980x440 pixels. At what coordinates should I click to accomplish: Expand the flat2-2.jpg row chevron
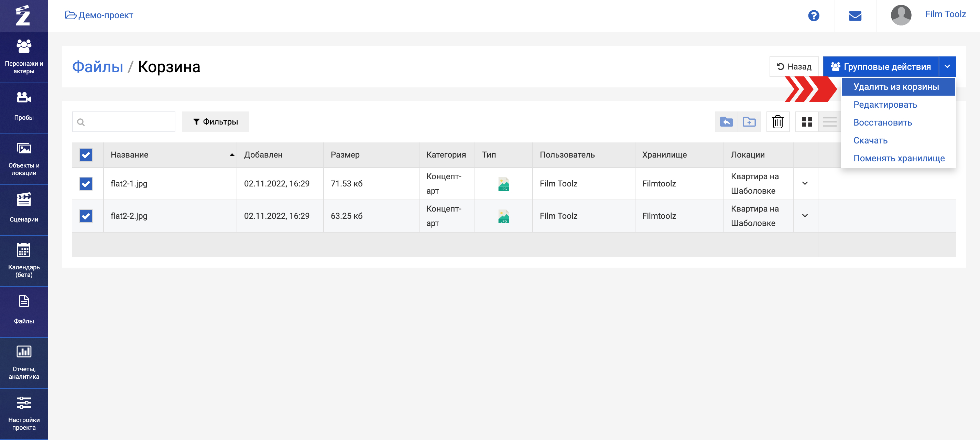(805, 216)
